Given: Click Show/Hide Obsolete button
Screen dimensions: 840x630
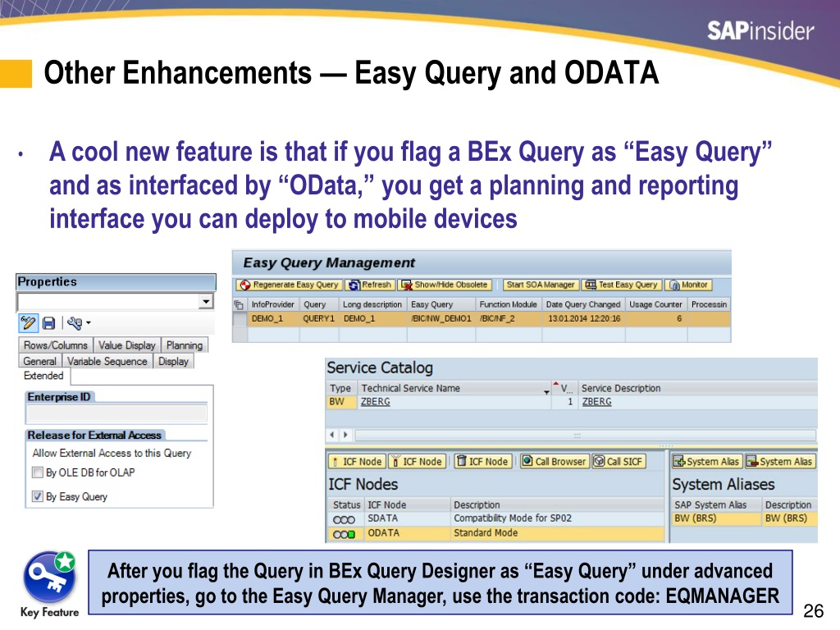Looking at the screenshot, I should click(x=445, y=285).
